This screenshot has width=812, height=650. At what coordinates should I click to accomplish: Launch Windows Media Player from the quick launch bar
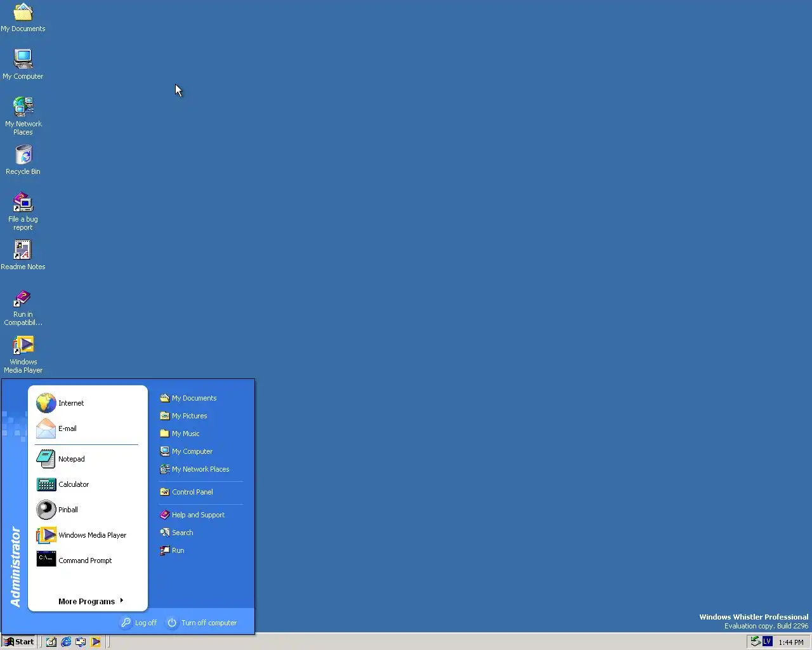pos(95,642)
